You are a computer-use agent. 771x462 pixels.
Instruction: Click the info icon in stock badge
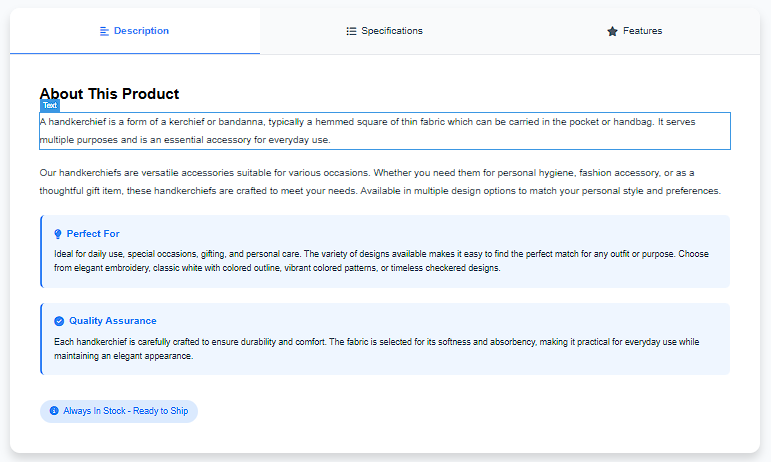point(54,411)
